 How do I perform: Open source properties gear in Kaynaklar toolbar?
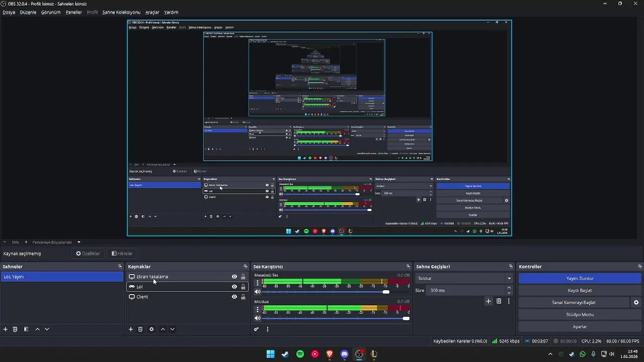(151, 329)
